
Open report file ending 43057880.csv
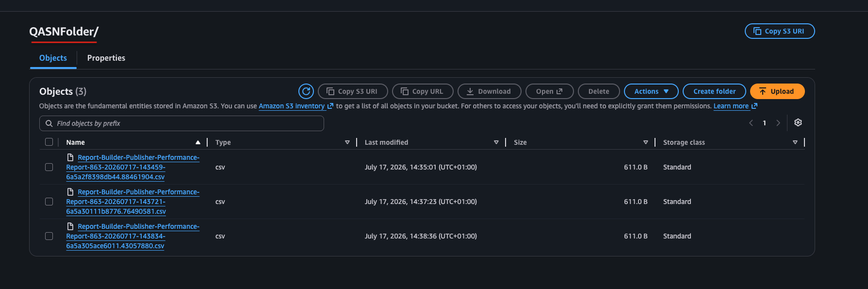click(132, 236)
